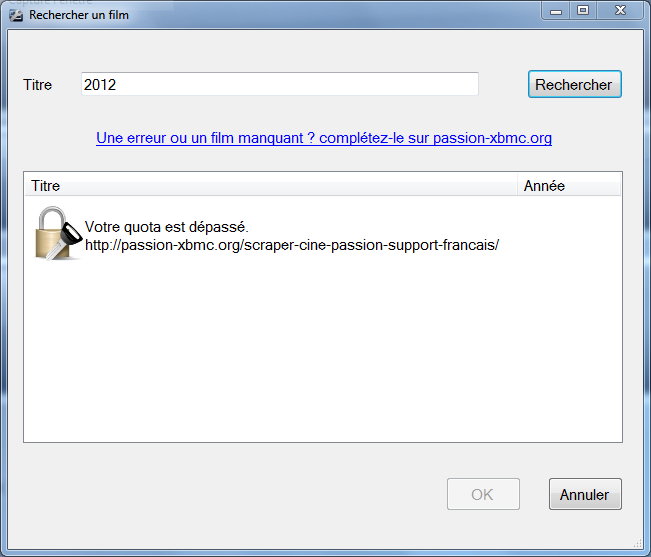Click the Titre label beside the search field
The image size is (651, 557).
click(37, 85)
